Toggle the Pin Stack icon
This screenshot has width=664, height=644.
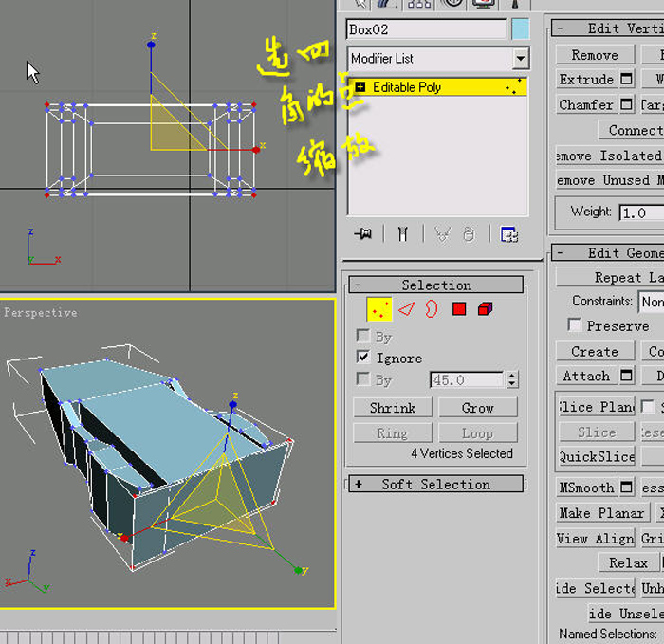pos(363,233)
